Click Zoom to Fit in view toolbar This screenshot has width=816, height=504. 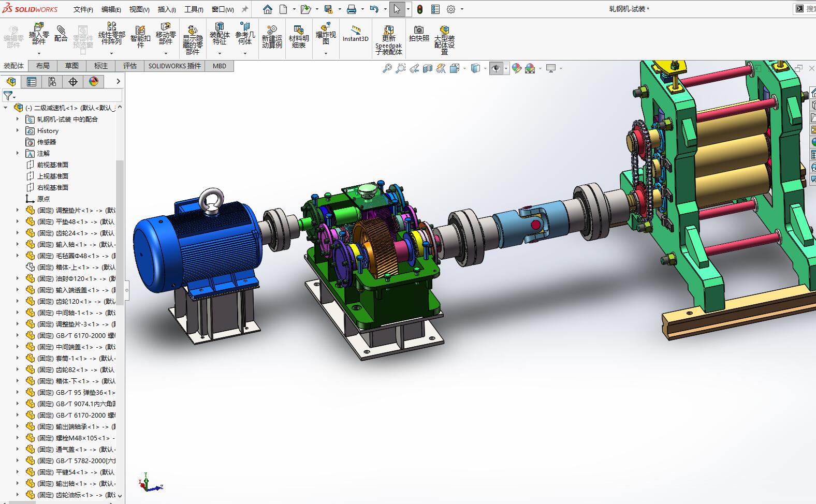coord(387,68)
